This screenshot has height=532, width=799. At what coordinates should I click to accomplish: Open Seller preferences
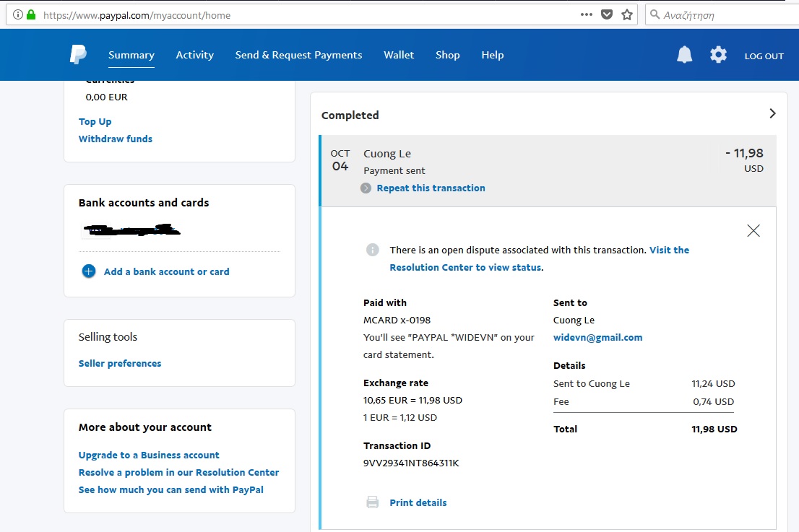(120, 364)
